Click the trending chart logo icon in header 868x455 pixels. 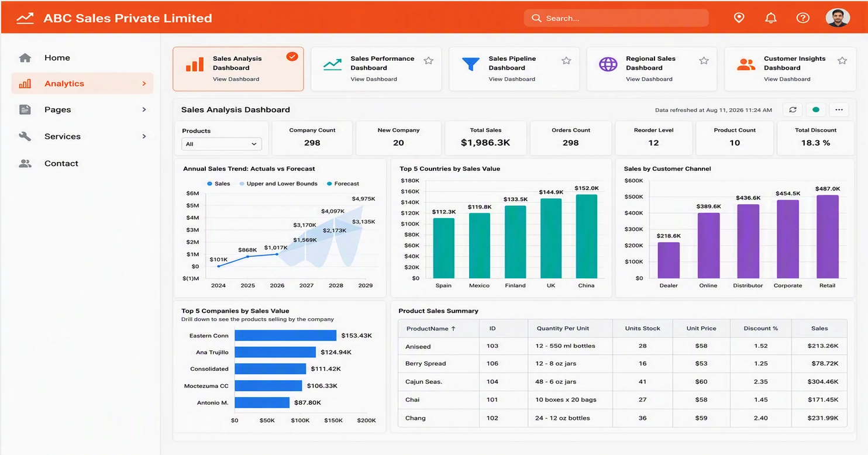point(25,18)
